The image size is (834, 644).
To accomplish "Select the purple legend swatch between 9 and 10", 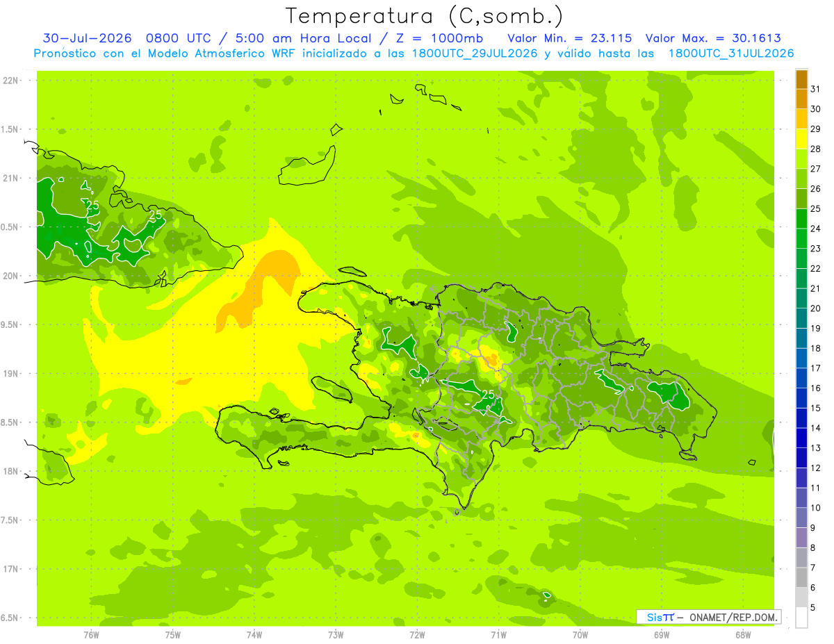I will pyautogui.click(x=801, y=518).
